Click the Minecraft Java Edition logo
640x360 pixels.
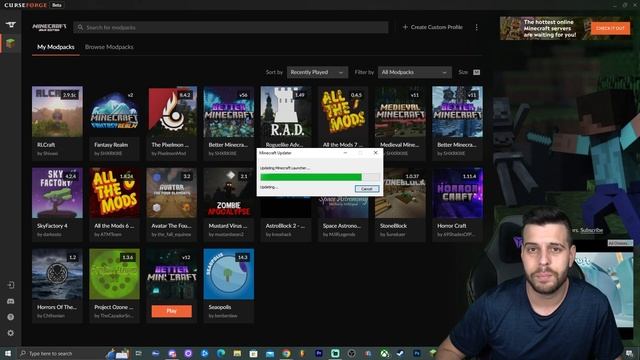coord(49,27)
